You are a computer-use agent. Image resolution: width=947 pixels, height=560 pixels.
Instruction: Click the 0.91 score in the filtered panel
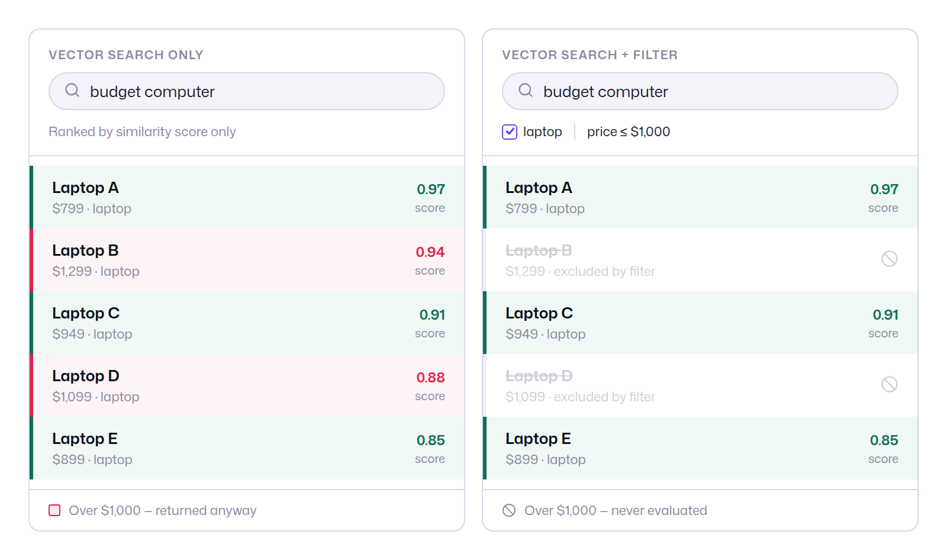(885, 315)
